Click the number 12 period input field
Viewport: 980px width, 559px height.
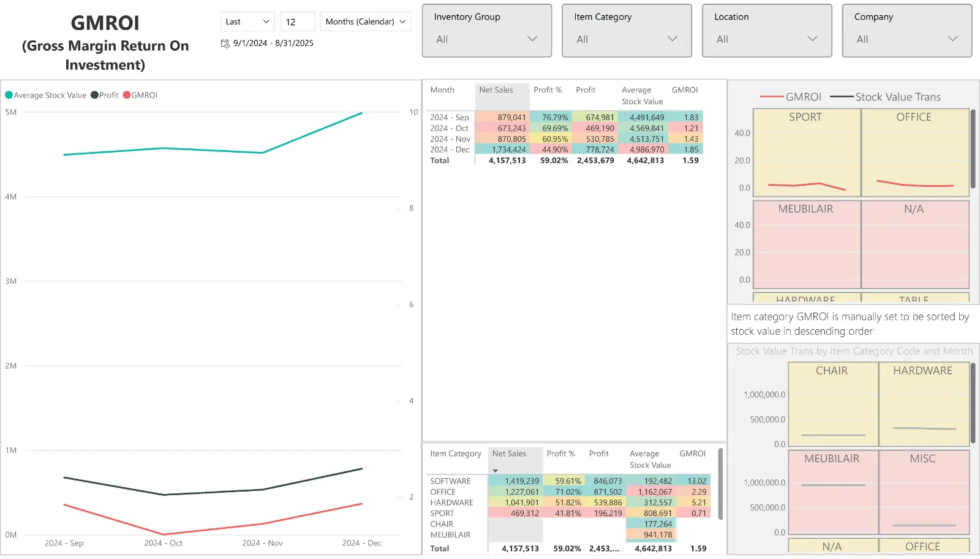(297, 21)
